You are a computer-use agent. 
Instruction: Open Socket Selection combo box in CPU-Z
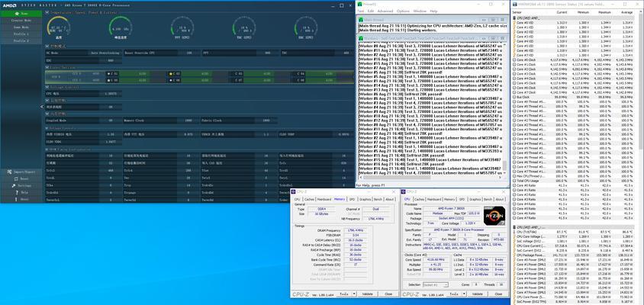(x=436, y=284)
